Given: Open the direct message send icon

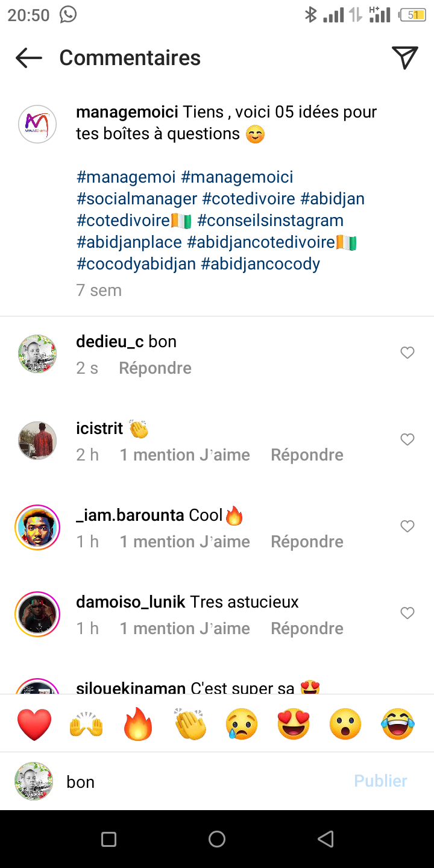Looking at the screenshot, I should tap(405, 58).
